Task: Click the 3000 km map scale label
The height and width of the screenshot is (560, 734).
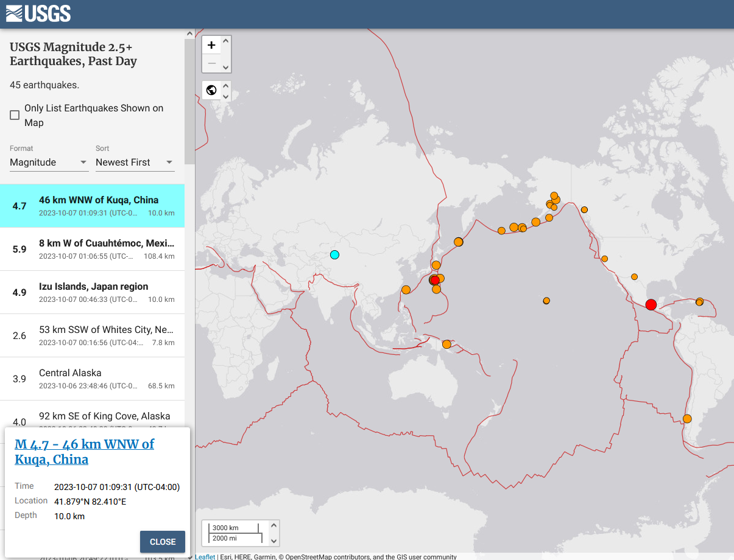Action: (225, 528)
